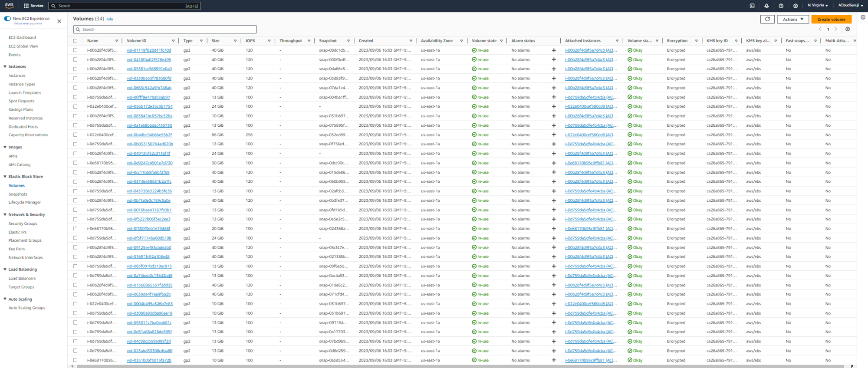Collapse the Elastic Block Store section
868x368 pixels.
coord(5,177)
